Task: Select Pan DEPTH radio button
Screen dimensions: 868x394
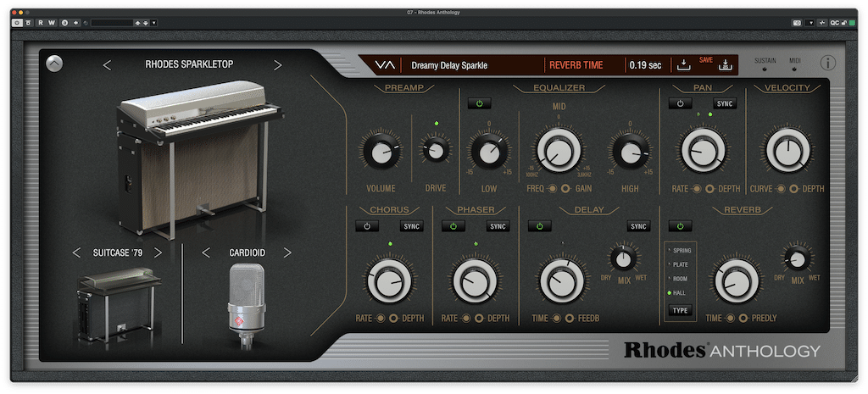Action: (709, 189)
